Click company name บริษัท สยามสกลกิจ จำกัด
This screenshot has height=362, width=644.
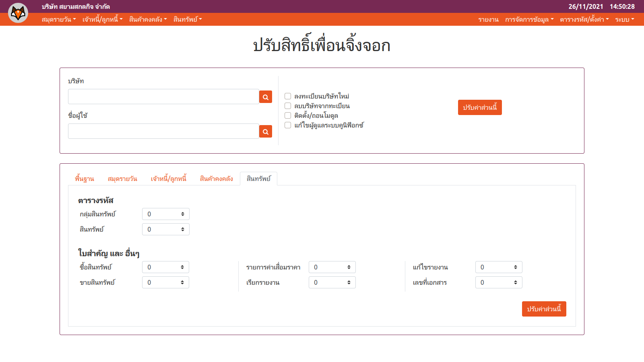click(76, 6)
